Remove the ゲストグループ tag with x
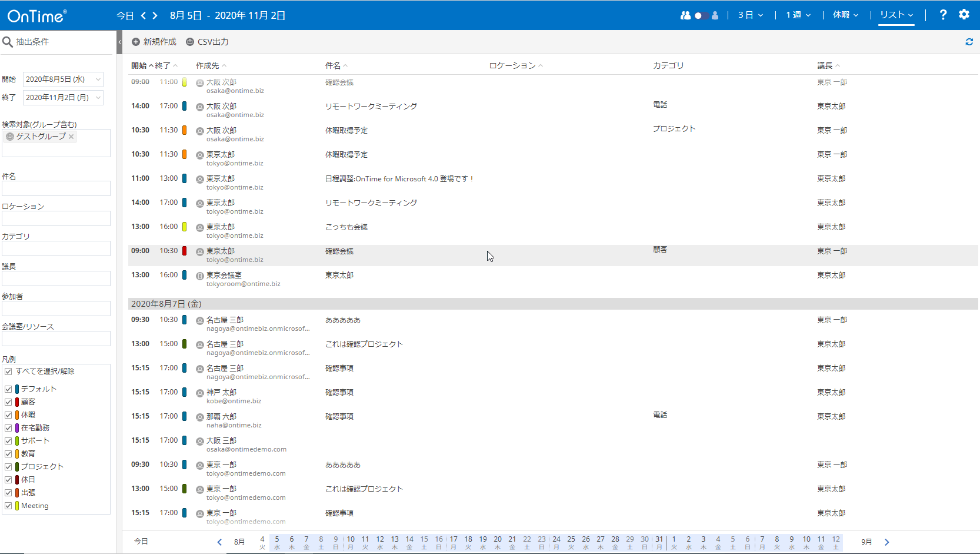This screenshot has width=980, height=554. pos(71,137)
